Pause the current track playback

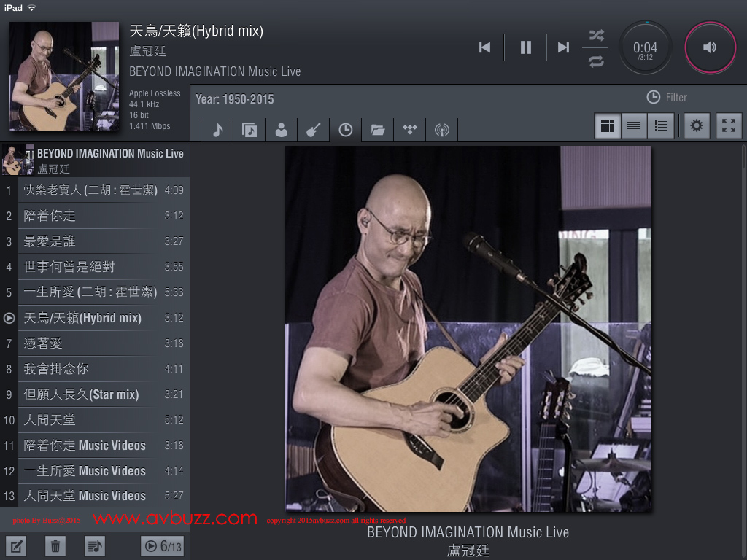tap(525, 47)
